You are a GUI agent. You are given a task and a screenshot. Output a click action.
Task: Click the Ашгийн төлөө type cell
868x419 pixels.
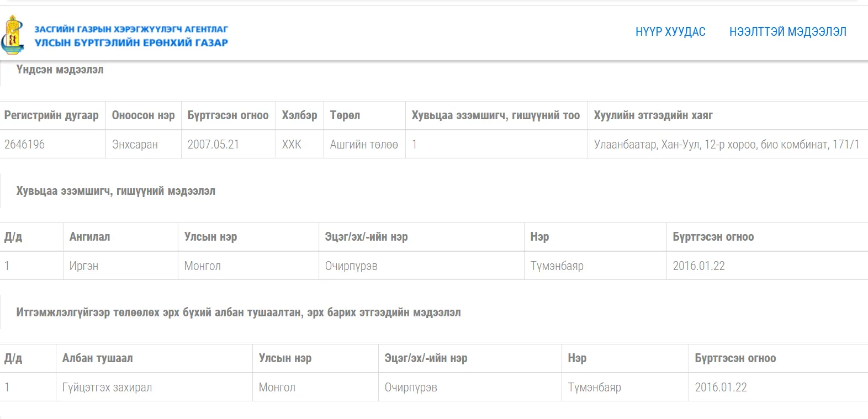coord(364,145)
